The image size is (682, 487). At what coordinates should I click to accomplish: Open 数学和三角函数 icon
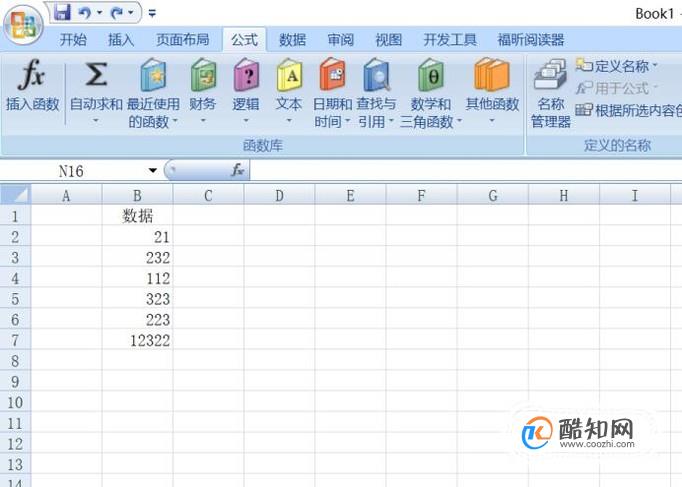pyautogui.click(x=431, y=75)
